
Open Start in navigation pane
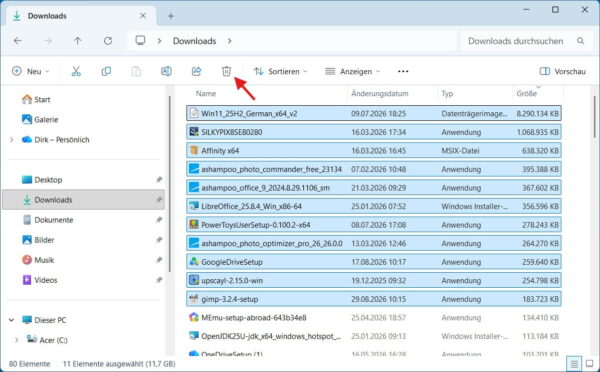pos(36,100)
